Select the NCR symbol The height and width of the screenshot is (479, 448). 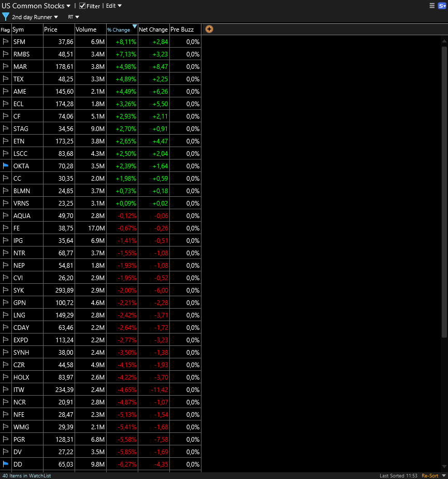click(20, 402)
